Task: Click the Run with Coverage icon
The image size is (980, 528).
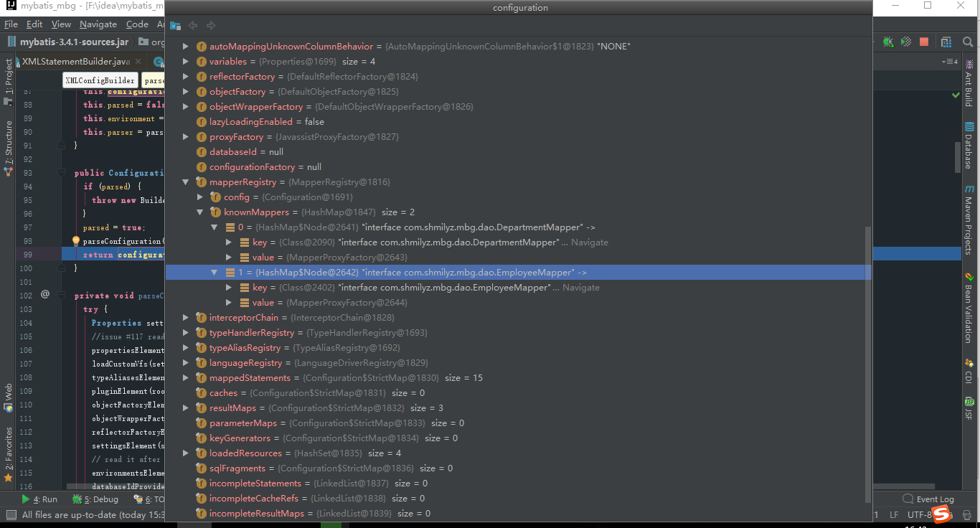Action: coord(906,41)
